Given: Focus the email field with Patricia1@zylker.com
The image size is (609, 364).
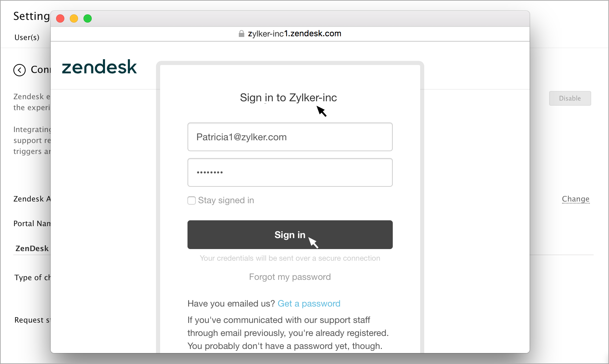Looking at the screenshot, I should pyautogui.click(x=290, y=137).
